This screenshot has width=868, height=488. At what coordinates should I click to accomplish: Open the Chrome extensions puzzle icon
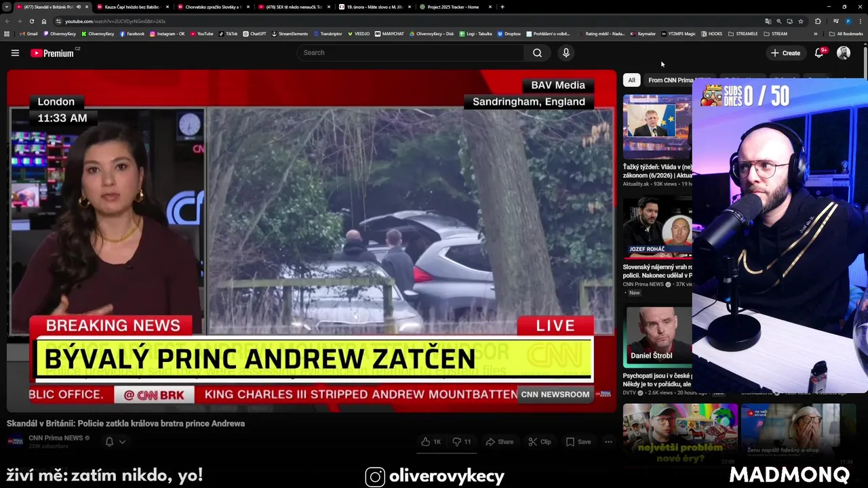[x=818, y=21]
